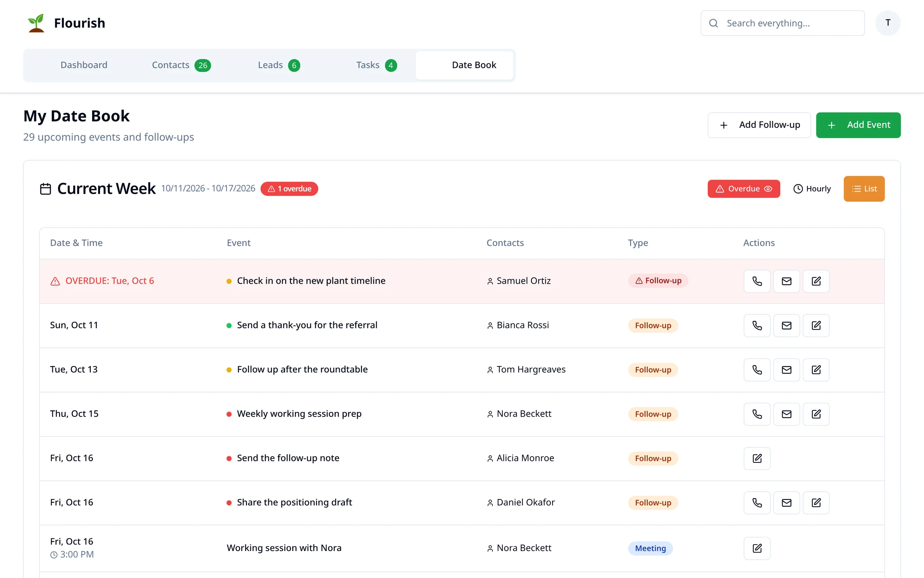924x578 pixels.
Task: Edit the Send a thank-you for the referral entry
Action: coord(816,326)
